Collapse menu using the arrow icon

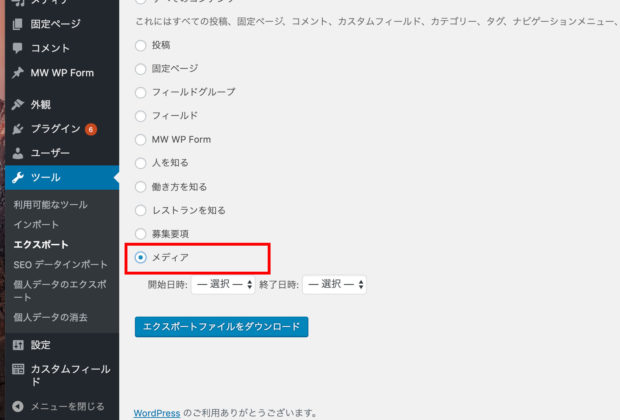pos(18,406)
